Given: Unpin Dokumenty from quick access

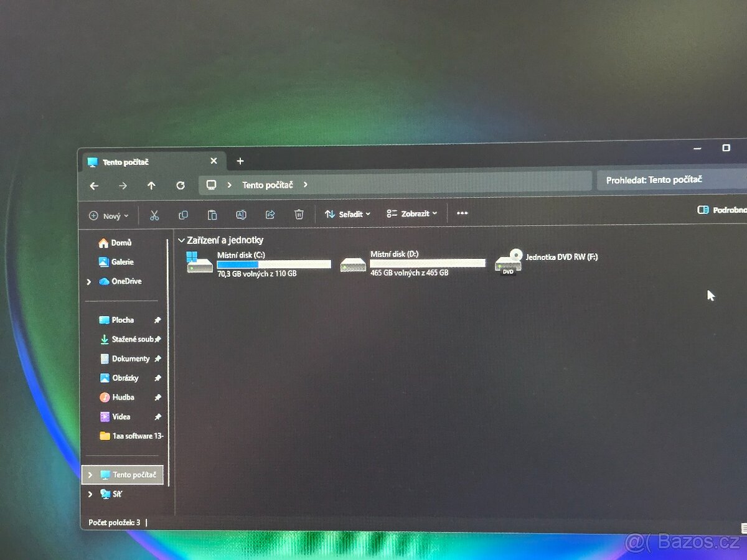Looking at the screenshot, I should pyautogui.click(x=158, y=358).
